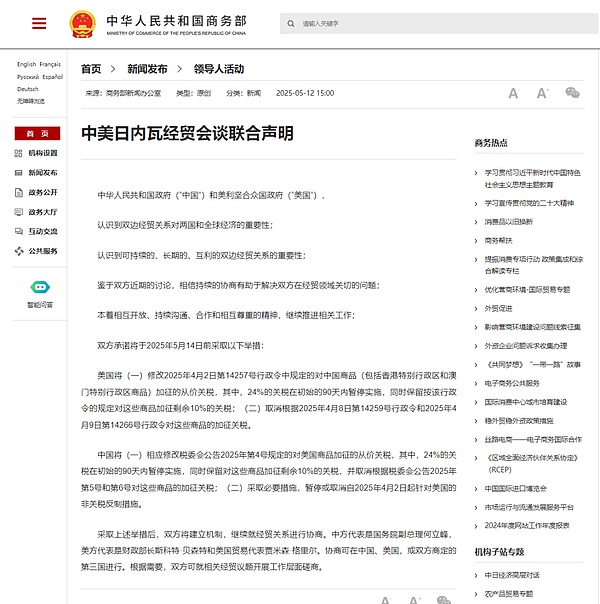Switch site language to Français
Image resolution: width=600 pixels, height=604 pixels.
click(50, 65)
